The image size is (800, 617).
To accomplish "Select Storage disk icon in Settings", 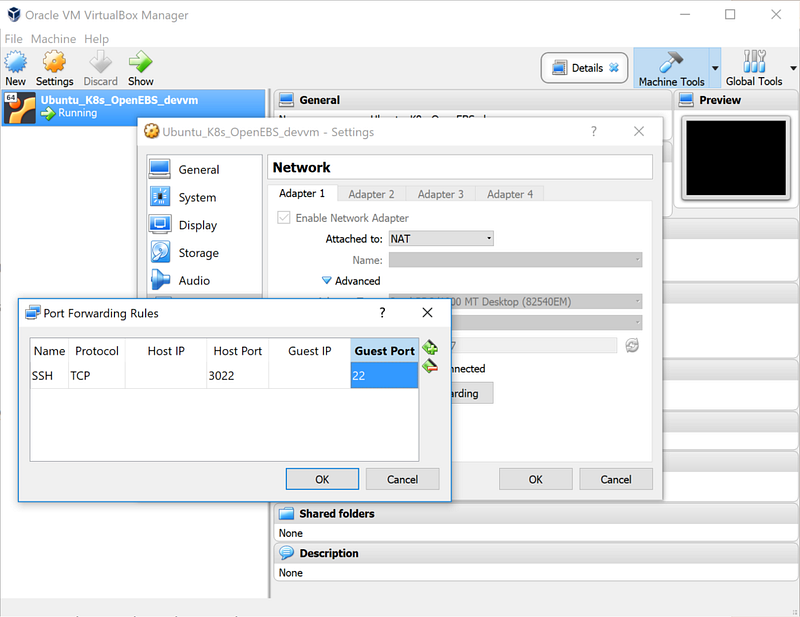I will click(x=160, y=252).
